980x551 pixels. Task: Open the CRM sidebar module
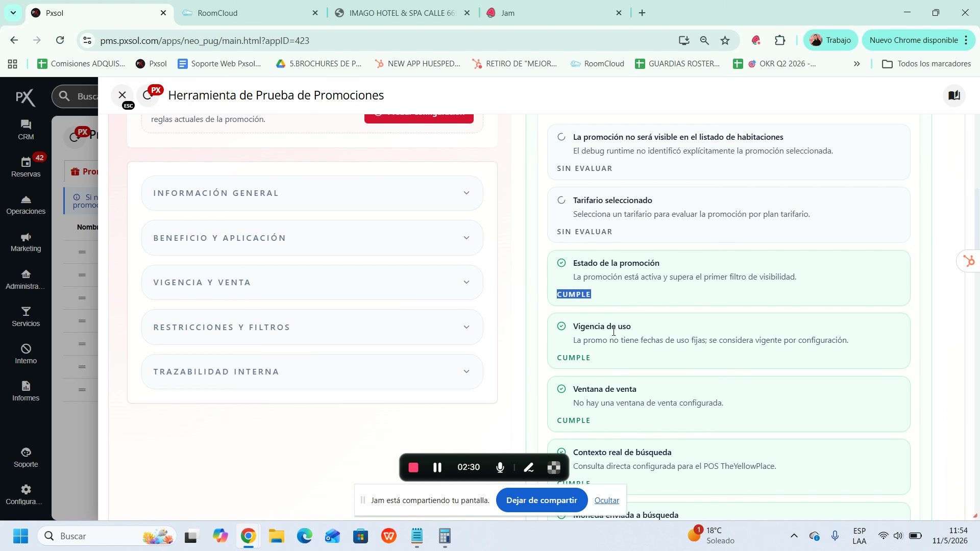[26, 130]
